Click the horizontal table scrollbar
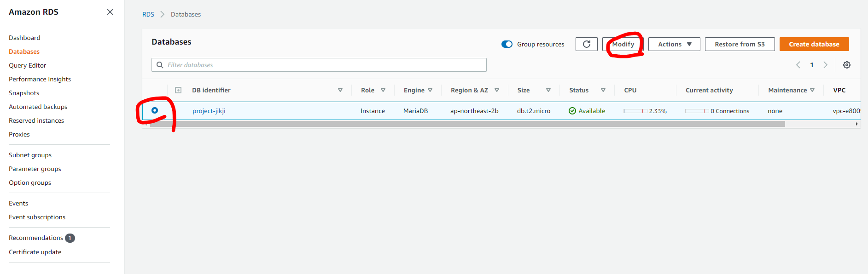The width and height of the screenshot is (868, 274). click(x=468, y=124)
